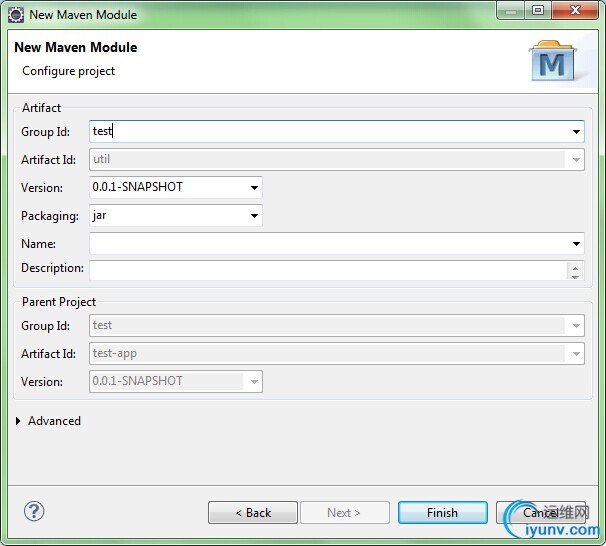Open the Artifact Version dropdown list

[x=254, y=188]
